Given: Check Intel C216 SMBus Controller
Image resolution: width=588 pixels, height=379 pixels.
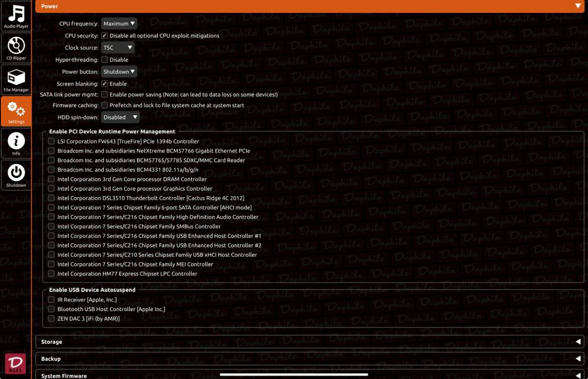Looking at the screenshot, I should [x=51, y=227].
